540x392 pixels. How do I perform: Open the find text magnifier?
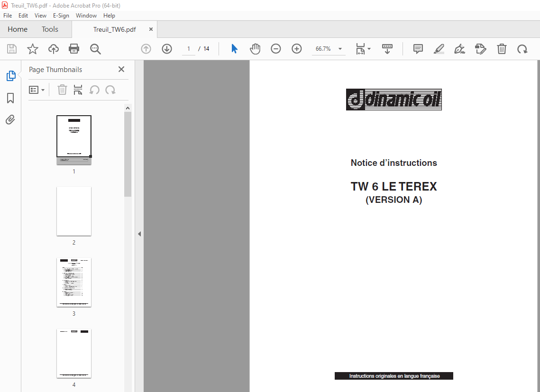coord(95,49)
